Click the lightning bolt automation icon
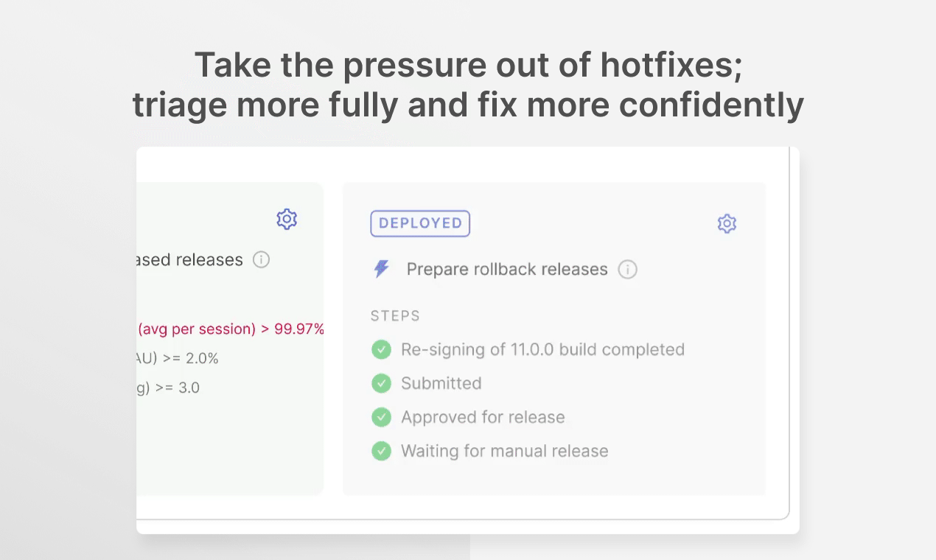 pyautogui.click(x=381, y=269)
